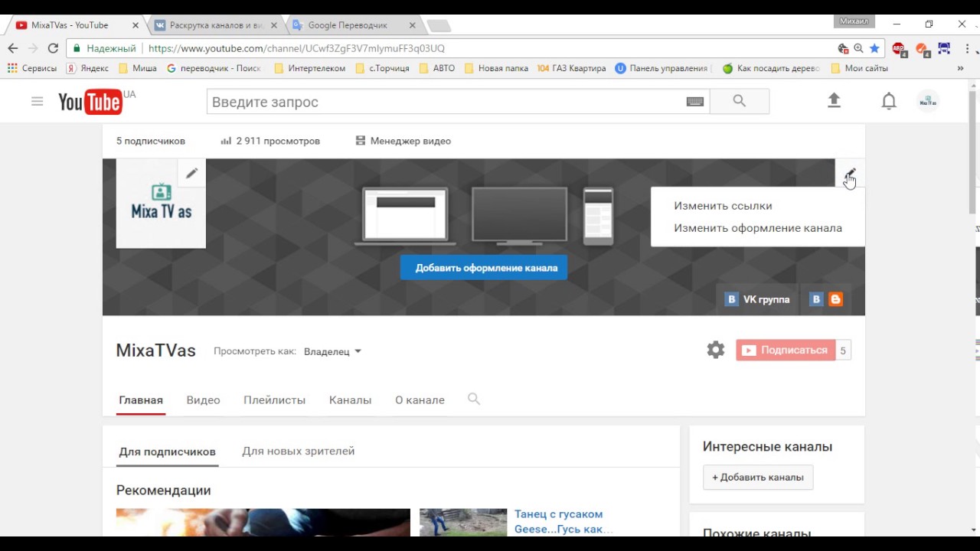Open the Яндекс bookmark
The width and height of the screenshot is (980, 551).
pos(88,68)
